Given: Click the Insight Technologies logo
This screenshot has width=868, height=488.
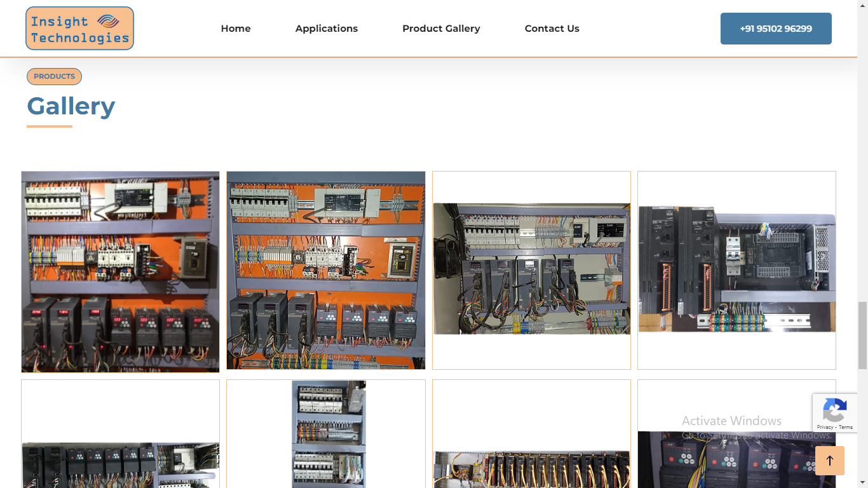Looking at the screenshot, I should 79,29.
